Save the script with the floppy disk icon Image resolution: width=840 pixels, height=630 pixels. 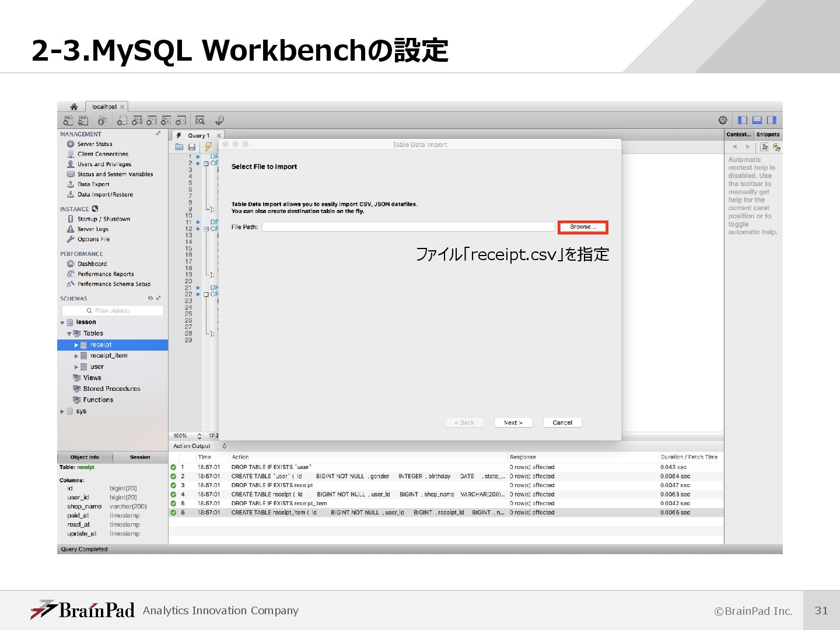click(x=191, y=147)
